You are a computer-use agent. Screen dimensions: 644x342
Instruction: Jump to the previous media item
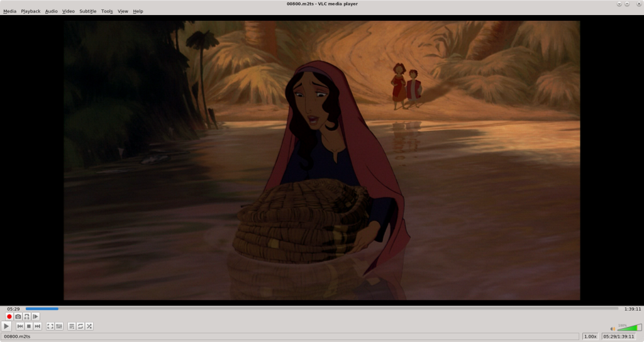coord(19,326)
